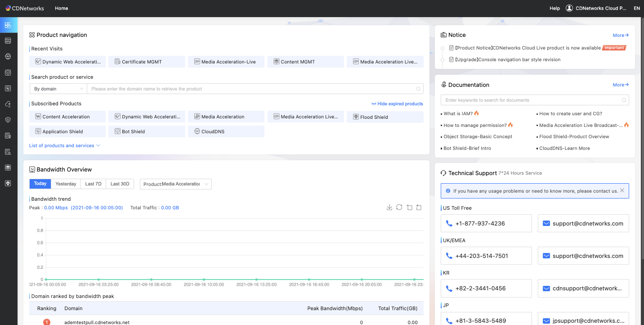
Task: Open Flood Shield-Product Overview document
Action: pyautogui.click(x=574, y=136)
